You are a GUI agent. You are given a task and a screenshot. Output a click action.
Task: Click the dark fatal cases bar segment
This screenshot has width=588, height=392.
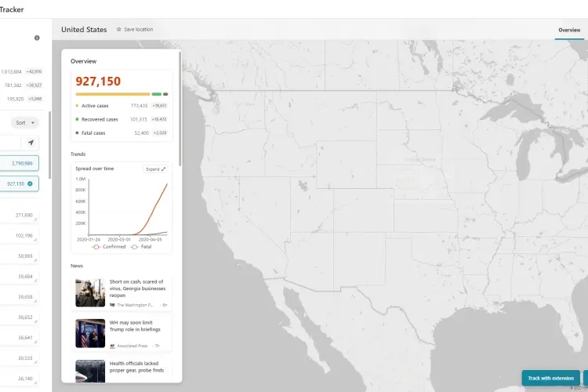click(165, 94)
